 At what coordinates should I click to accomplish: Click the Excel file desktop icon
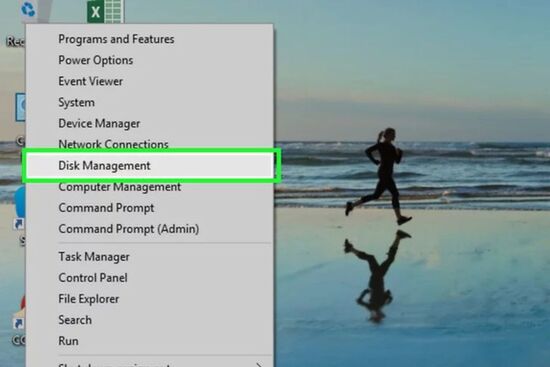click(x=105, y=11)
